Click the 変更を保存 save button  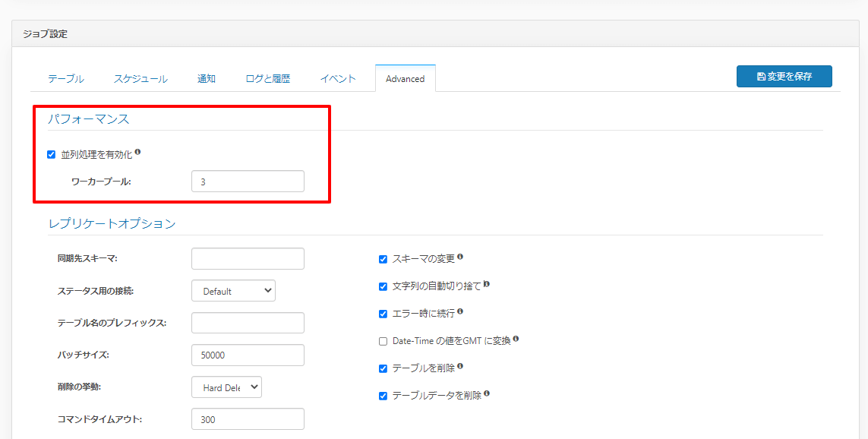(x=784, y=77)
